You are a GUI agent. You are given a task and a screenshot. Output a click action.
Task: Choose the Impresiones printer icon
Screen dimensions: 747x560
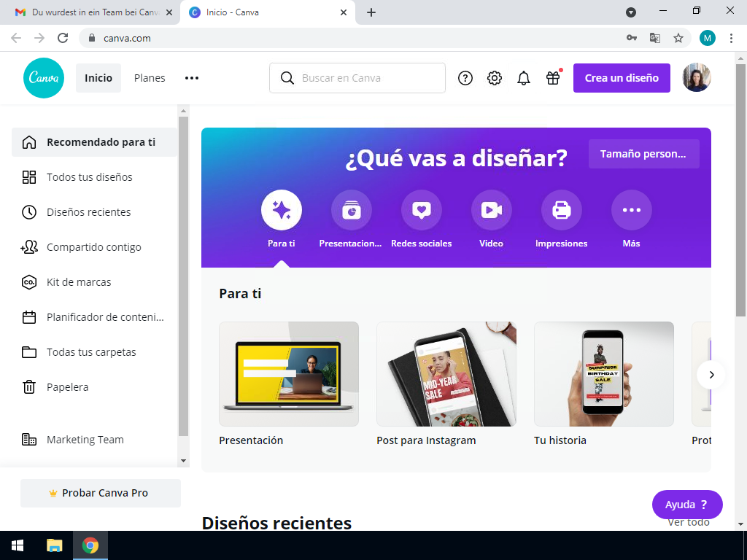click(561, 210)
